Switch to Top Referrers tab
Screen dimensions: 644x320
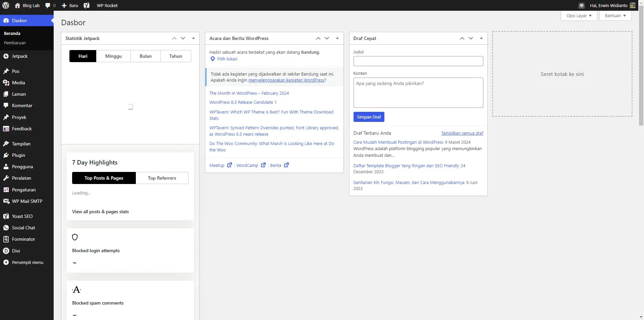[162, 178]
